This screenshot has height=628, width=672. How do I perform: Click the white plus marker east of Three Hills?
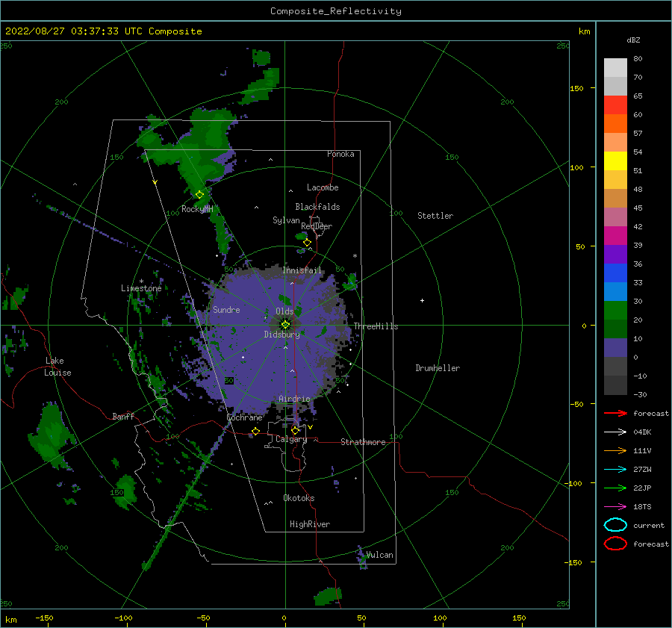tap(422, 300)
